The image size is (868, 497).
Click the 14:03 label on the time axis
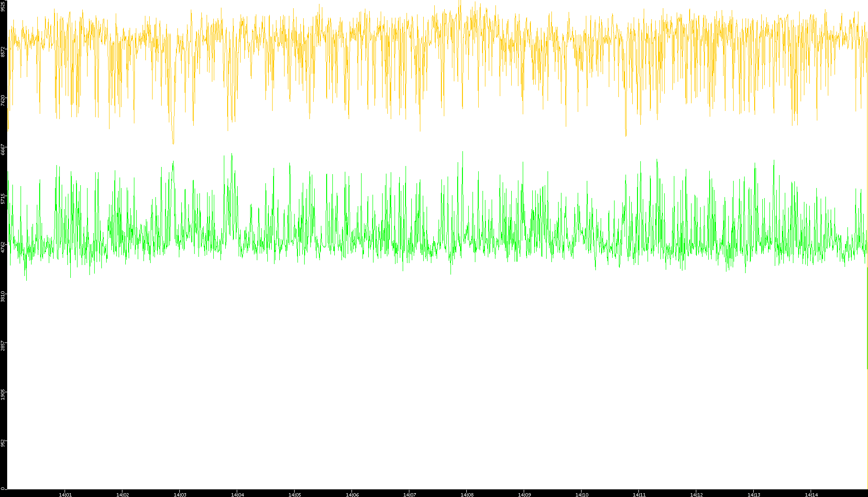180,495
